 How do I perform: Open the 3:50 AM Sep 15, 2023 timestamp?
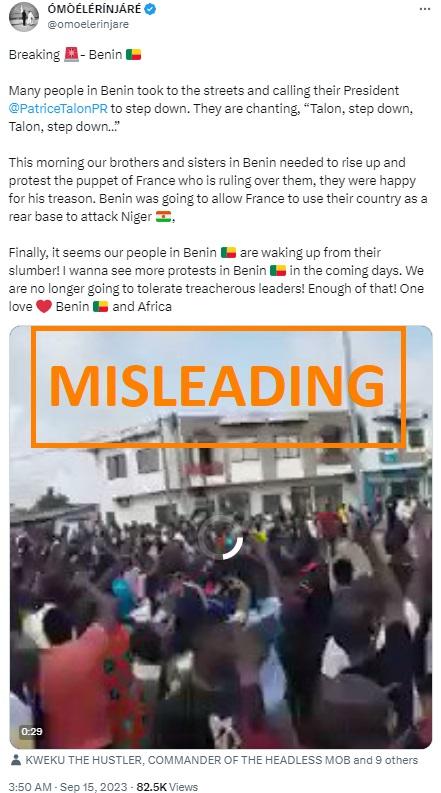[66, 786]
